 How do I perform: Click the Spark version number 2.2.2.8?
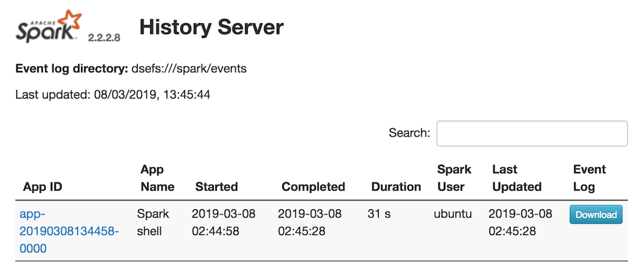[x=104, y=38]
